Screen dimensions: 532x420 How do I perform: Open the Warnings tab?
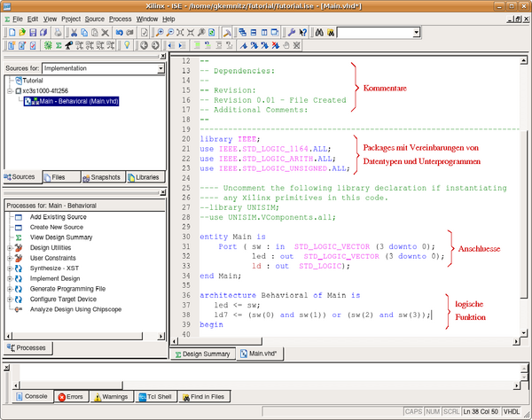tap(112, 397)
